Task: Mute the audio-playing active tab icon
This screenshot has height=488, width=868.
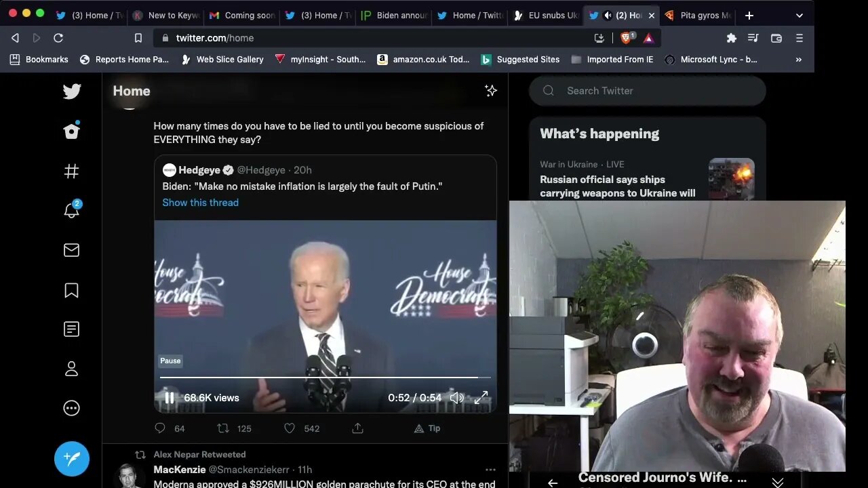Action: (x=608, y=15)
